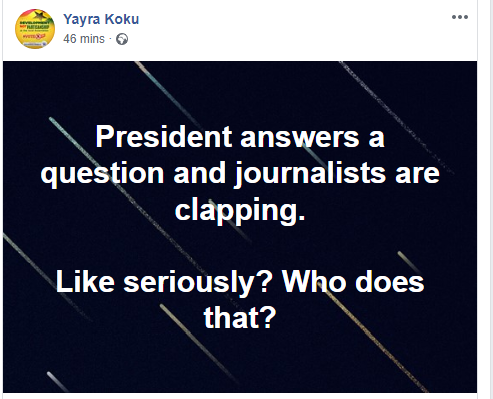Click the word "are" in the post
Viewport: 493px width, 399px height.
click(417, 175)
